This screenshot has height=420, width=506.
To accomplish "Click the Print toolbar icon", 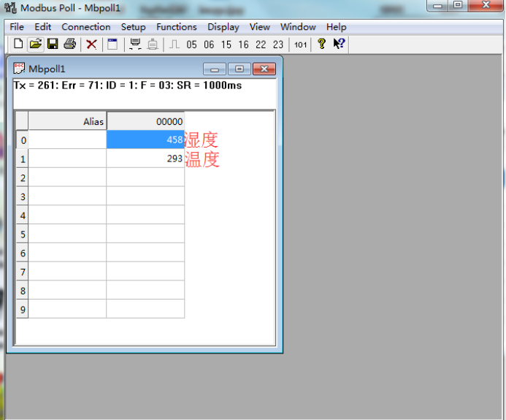I will click(x=69, y=45).
